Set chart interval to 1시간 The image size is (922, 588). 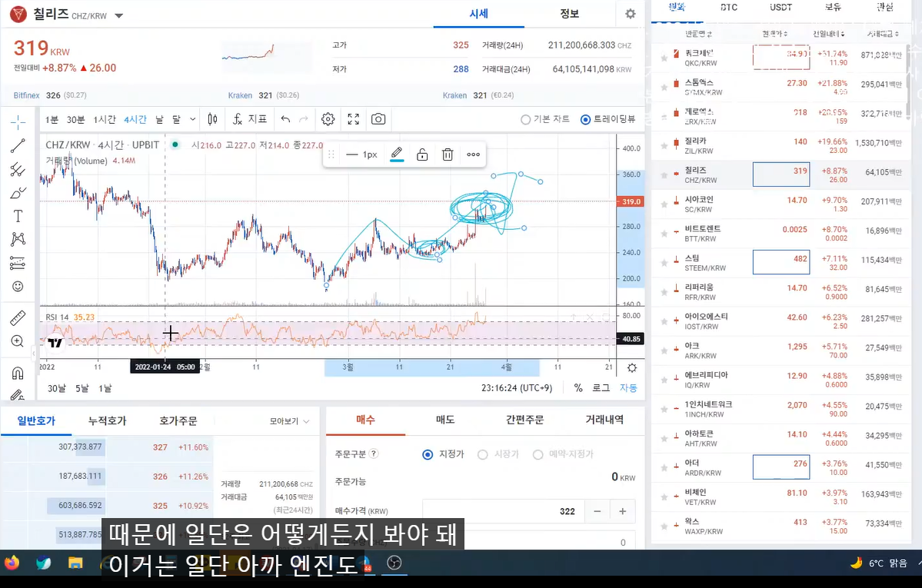pos(104,119)
